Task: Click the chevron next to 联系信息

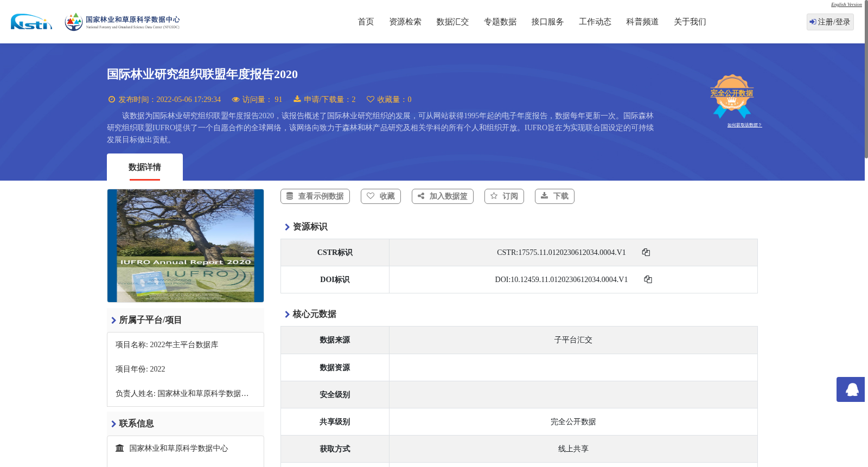Action: tap(113, 424)
